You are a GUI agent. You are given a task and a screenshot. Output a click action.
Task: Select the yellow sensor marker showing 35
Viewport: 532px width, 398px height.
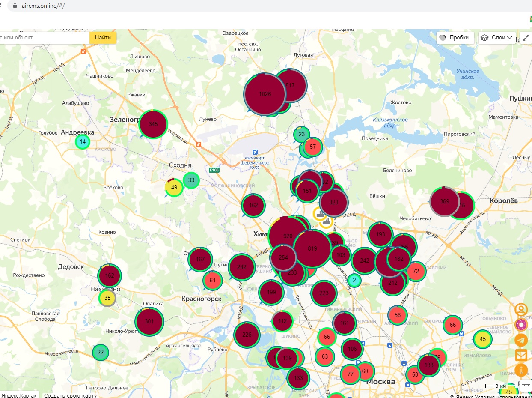107,298
